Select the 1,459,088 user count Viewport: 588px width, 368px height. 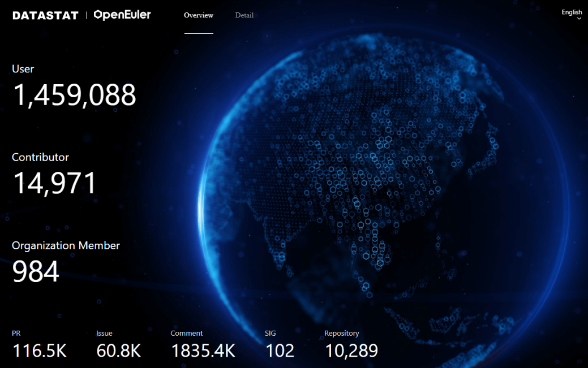click(x=74, y=95)
